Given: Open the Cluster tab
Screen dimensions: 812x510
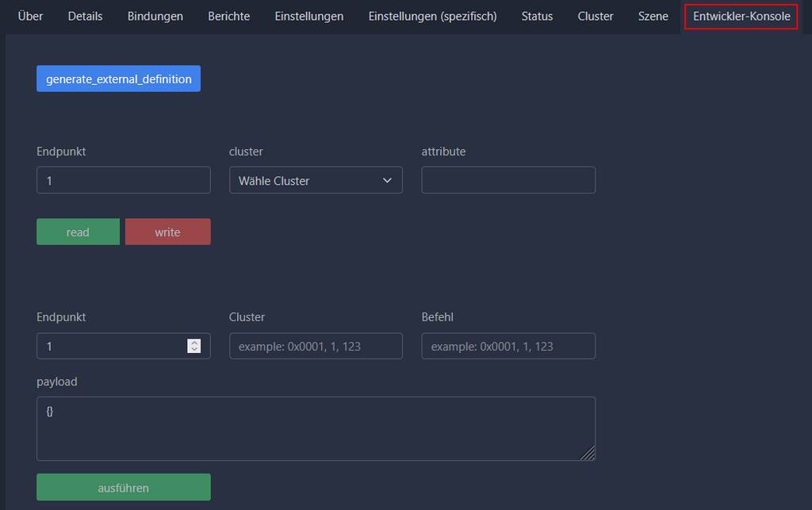Looking at the screenshot, I should click(x=595, y=16).
